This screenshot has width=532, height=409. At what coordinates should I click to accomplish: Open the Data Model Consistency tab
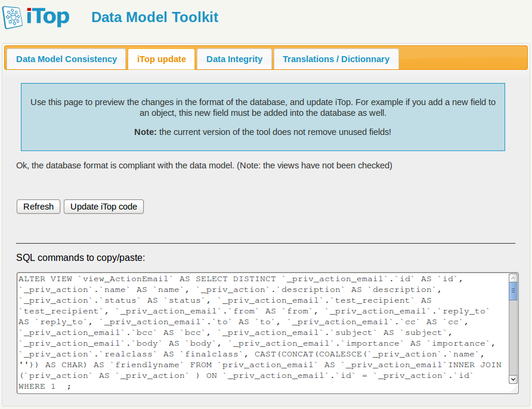[x=66, y=59]
